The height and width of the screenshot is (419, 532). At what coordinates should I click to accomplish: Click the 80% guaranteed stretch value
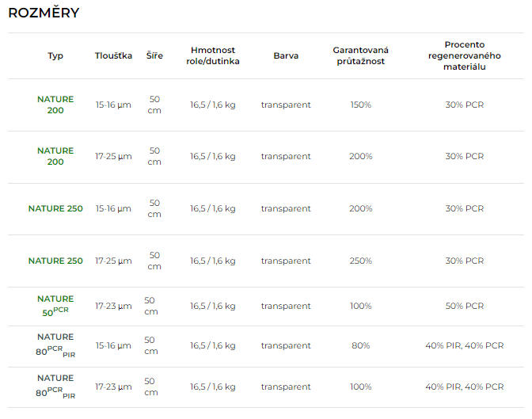pos(360,346)
